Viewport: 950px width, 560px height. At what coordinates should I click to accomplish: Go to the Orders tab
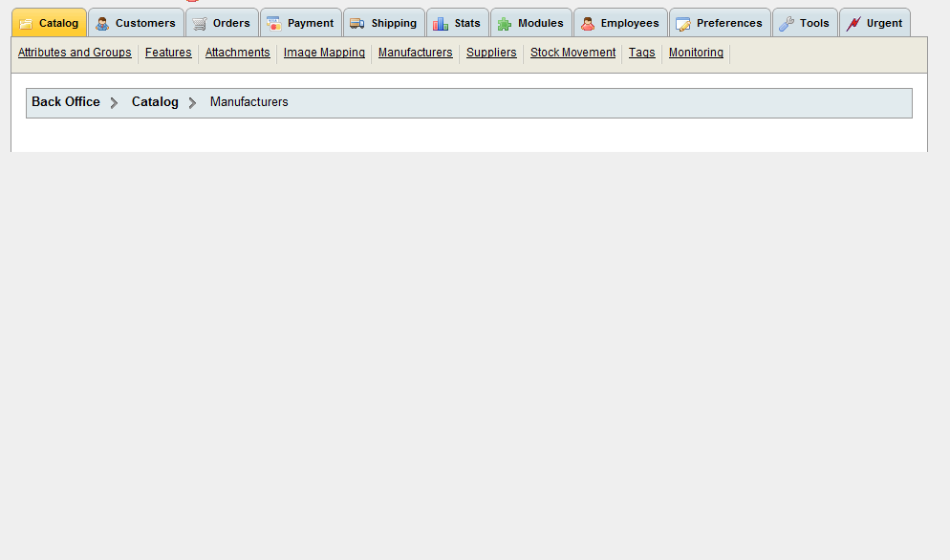pos(223,22)
